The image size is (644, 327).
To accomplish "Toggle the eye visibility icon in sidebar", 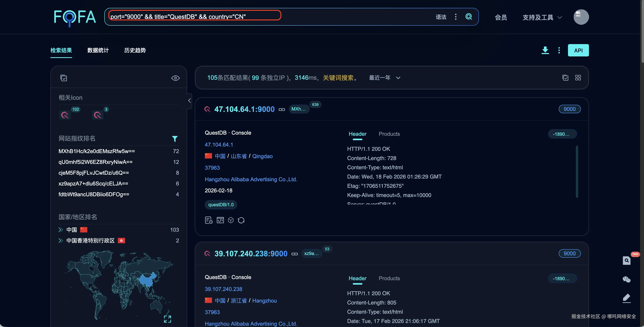I will (x=175, y=78).
